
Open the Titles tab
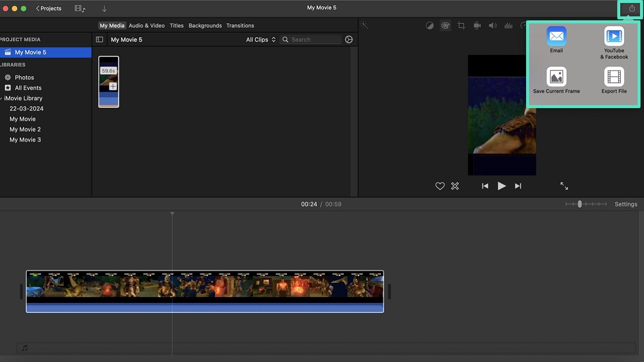tap(176, 25)
